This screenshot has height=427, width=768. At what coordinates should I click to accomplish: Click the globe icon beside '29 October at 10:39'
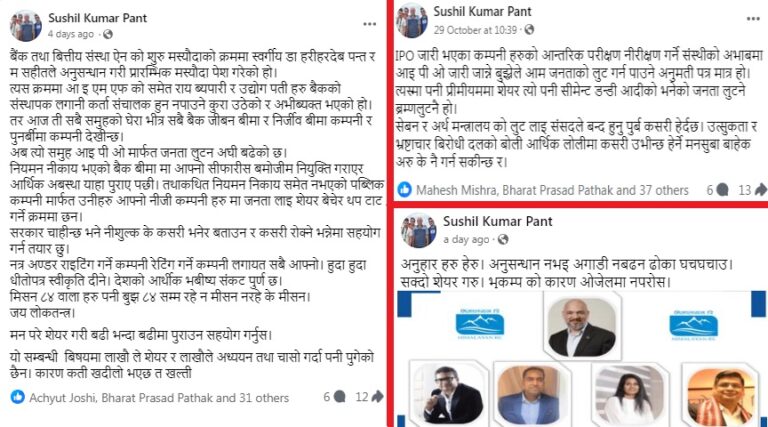coord(529,30)
